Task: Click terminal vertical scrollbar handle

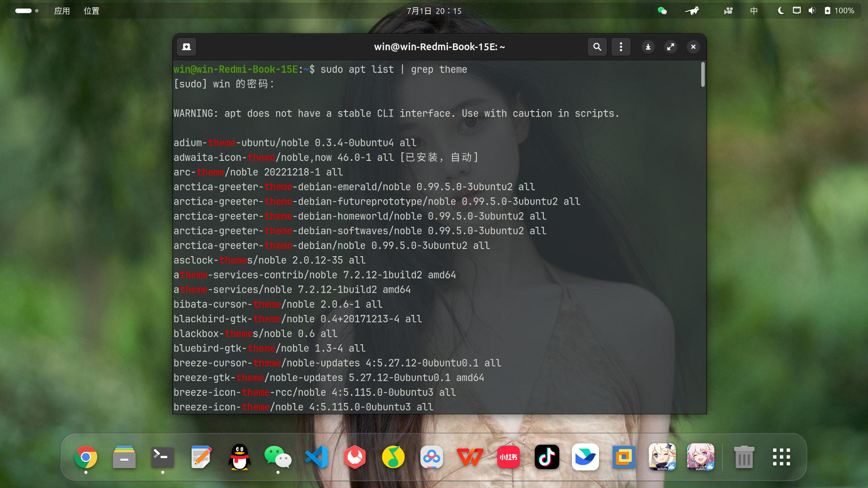Action: 703,75
